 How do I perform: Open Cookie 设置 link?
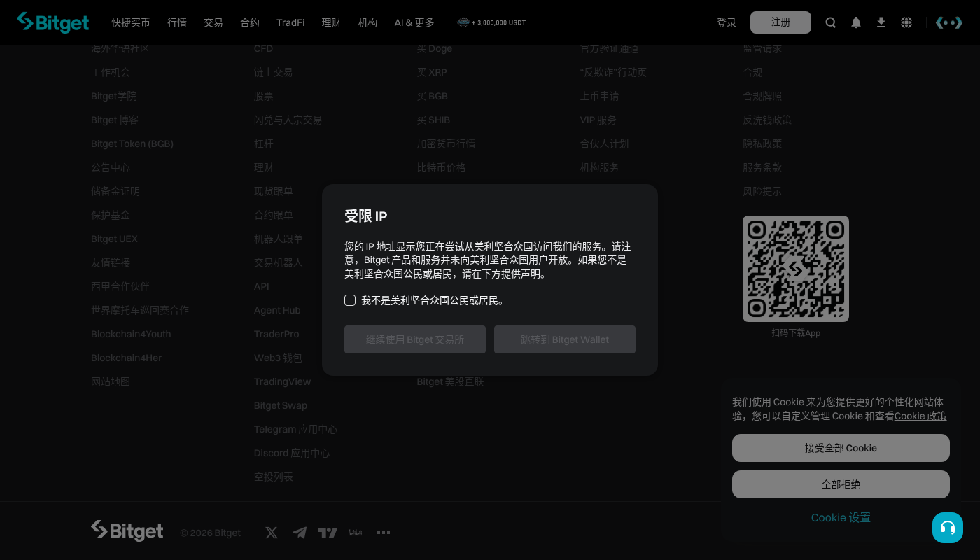841,518
